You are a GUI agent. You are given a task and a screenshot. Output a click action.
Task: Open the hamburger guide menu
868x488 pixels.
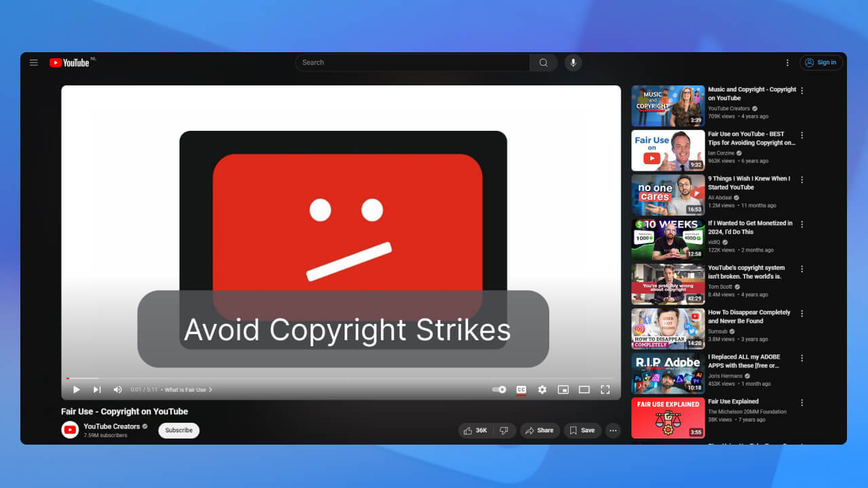point(34,62)
